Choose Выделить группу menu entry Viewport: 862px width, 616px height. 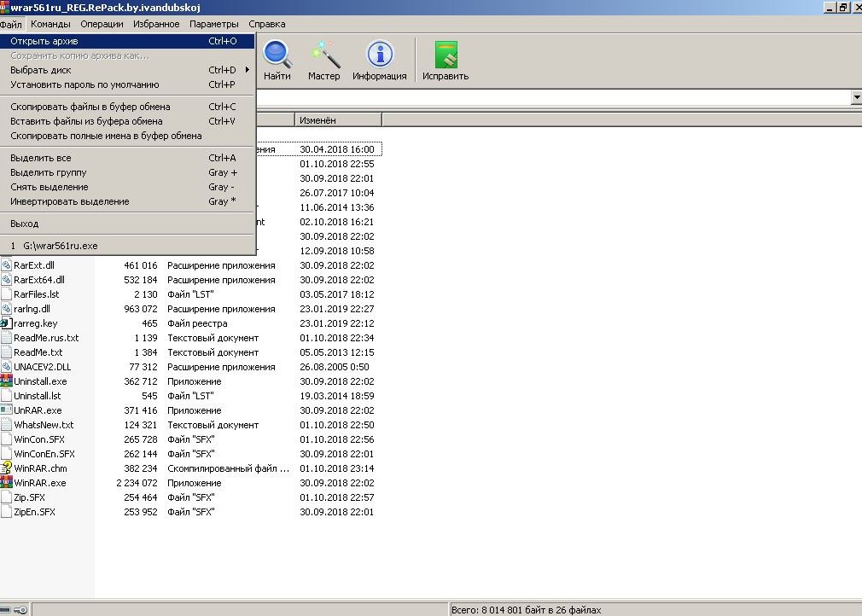[127, 172]
